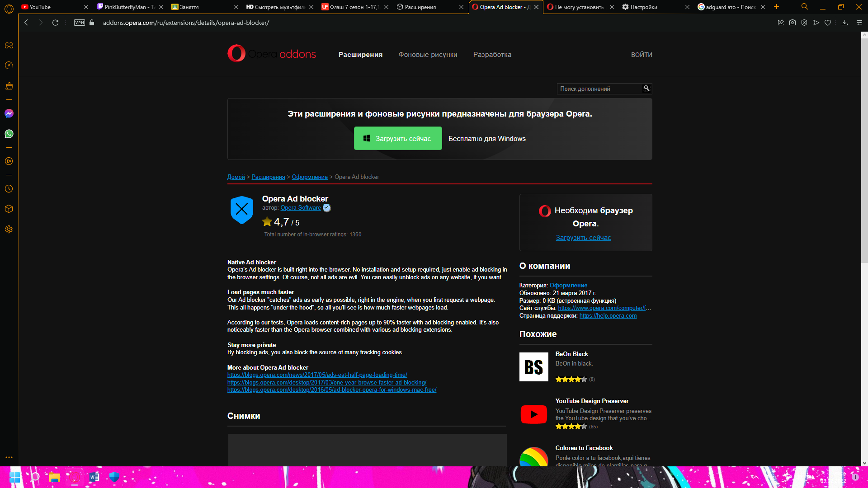Click the send/flow arrow icon in toolbar
This screenshot has width=868, height=488.
pyautogui.click(x=816, y=23)
